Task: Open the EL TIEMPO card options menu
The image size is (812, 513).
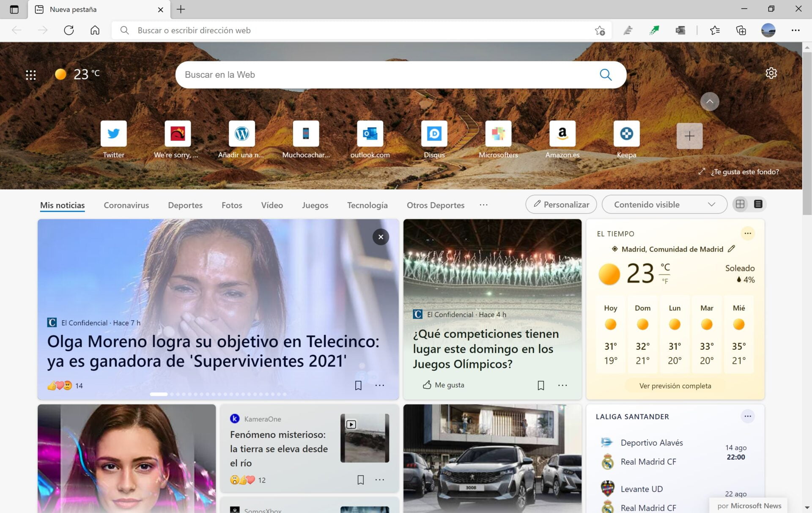Action: pos(747,233)
